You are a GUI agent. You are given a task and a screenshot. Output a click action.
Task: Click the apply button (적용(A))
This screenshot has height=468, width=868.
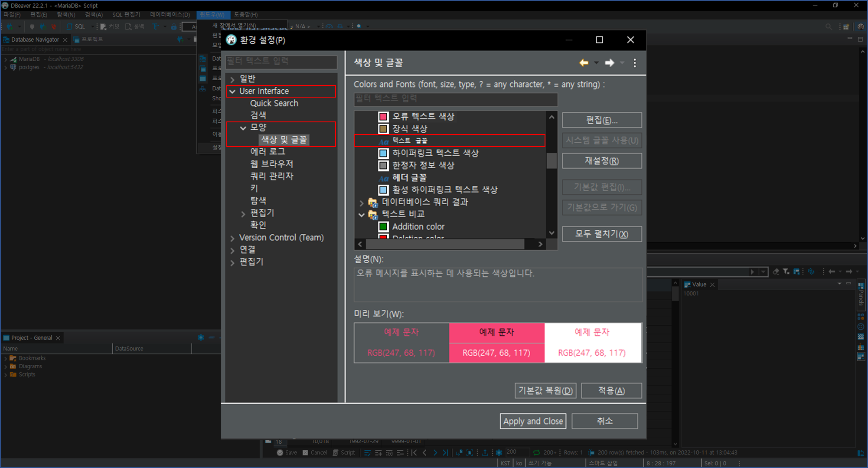(x=611, y=390)
